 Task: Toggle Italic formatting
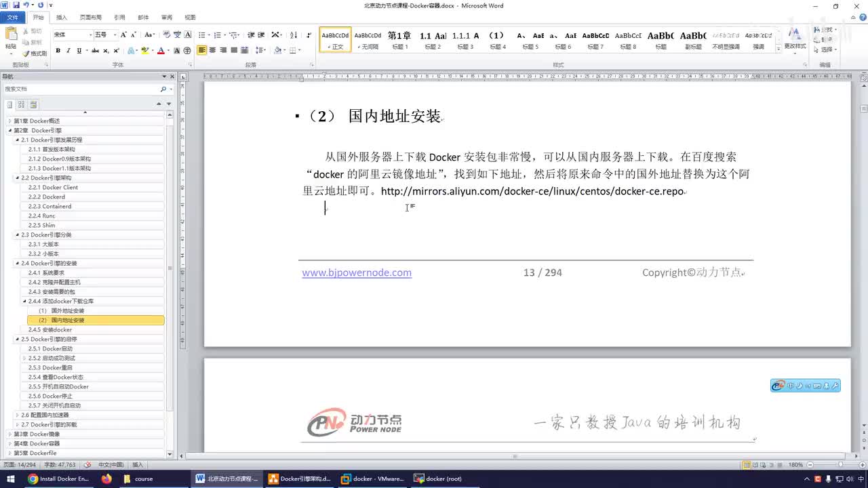tap(68, 51)
